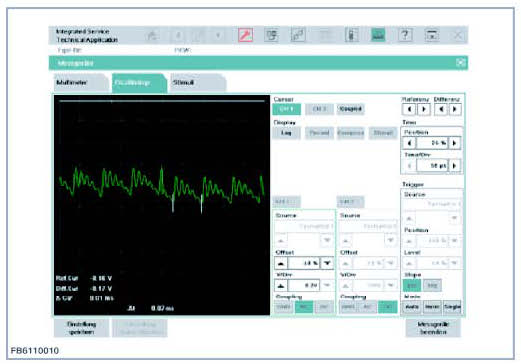
Task: Shift time Position left with arrow
Action: 409,143
